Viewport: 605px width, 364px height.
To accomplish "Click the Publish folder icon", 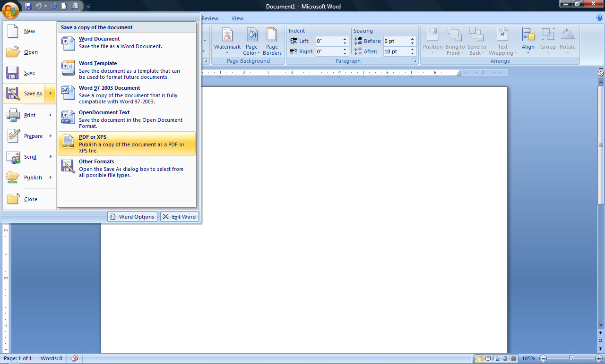I will pyautogui.click(x=13, y=178).
